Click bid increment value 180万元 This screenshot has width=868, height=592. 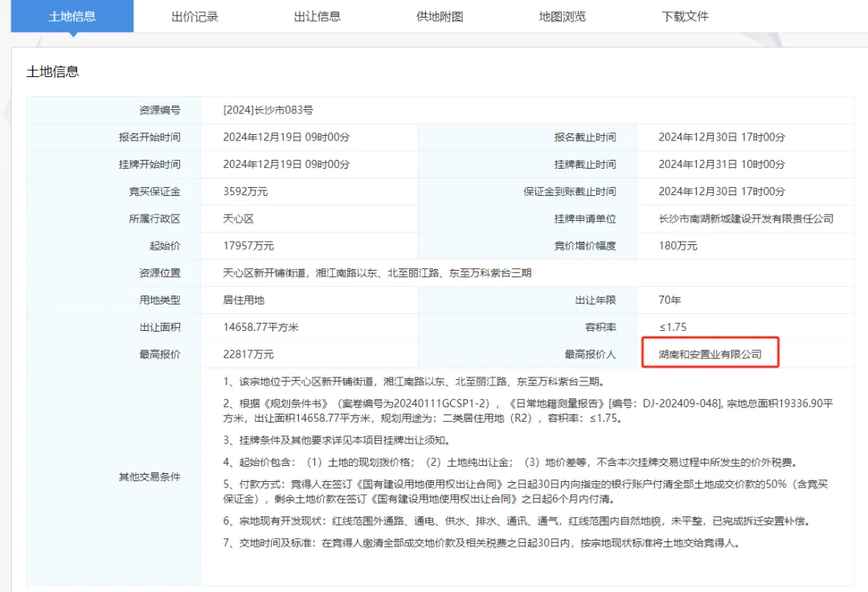(678, 246)
